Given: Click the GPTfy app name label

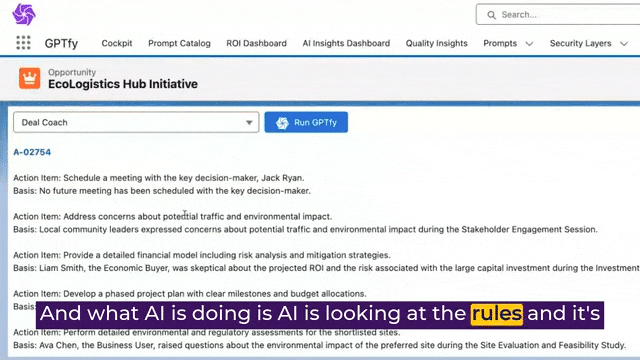Looking at the screenshot, I should pyautogui.click(x=61, y=43).
